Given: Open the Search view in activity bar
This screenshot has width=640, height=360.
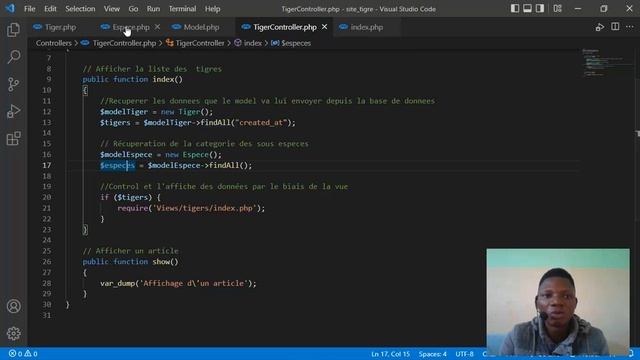Looking at the screenshot, I should tap(13, 57).
